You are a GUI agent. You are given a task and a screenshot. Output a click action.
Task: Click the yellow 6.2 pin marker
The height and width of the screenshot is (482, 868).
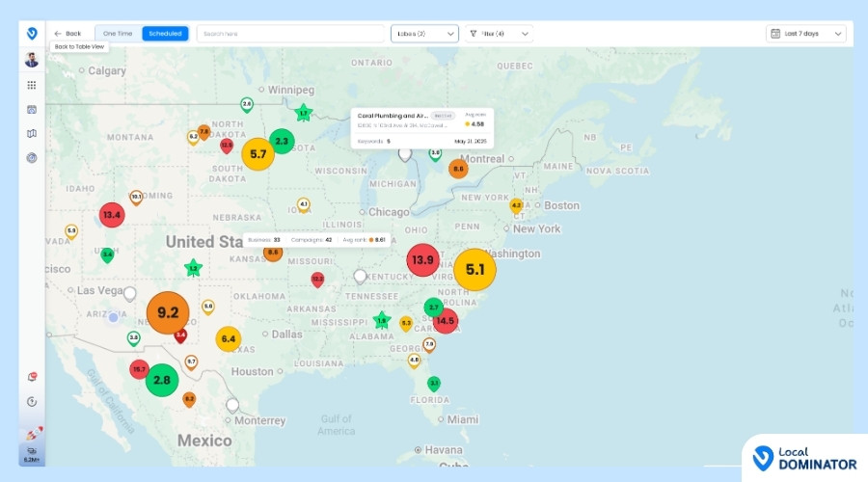point(193,137)
